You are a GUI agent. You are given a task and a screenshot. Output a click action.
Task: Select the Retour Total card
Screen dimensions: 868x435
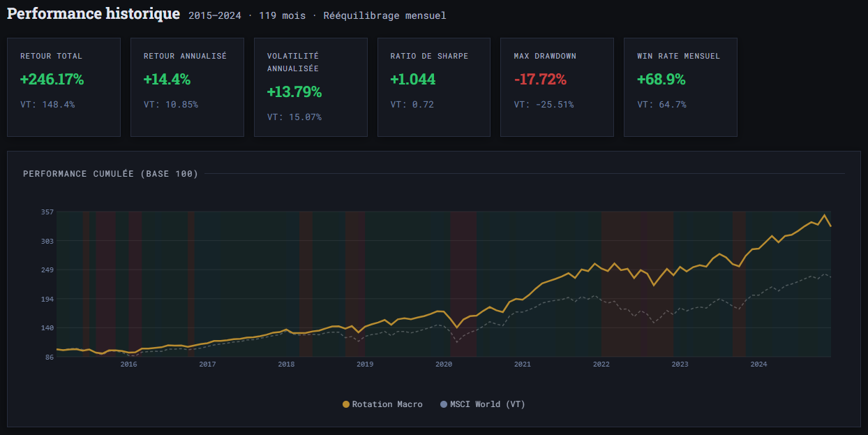(x=63, y=87)
